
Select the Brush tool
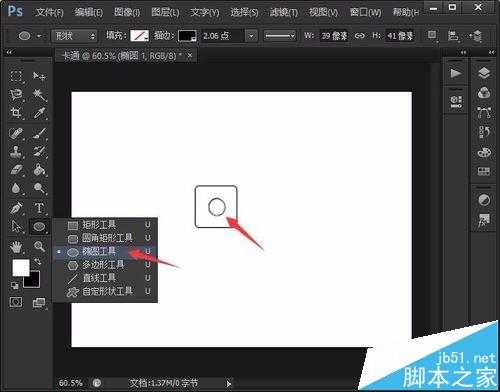point(39,133)
